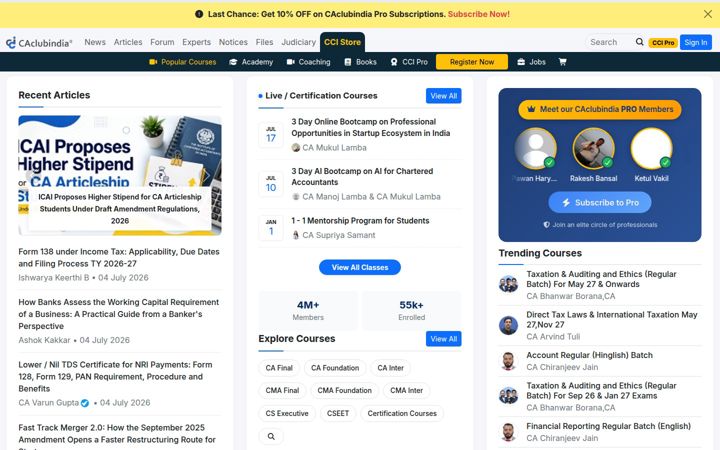Click Rakesh Bansal's avatar
Image resolution: width=720 pixels, height=450 pixels.
pos(593,149)
